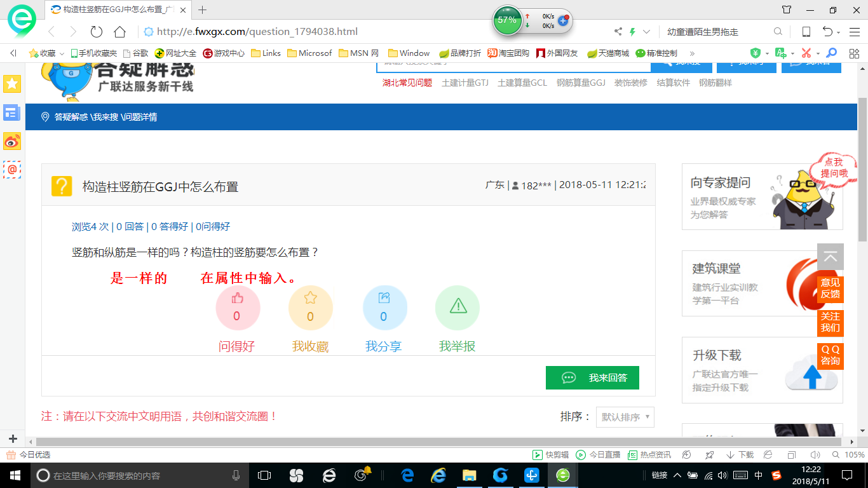Click the warning 我举报 circle

[x=458, y=308]
